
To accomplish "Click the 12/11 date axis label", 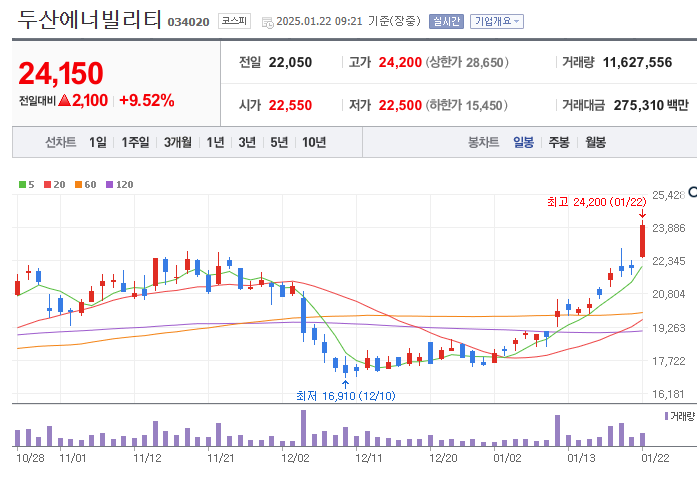I will (x=369, y=458).
